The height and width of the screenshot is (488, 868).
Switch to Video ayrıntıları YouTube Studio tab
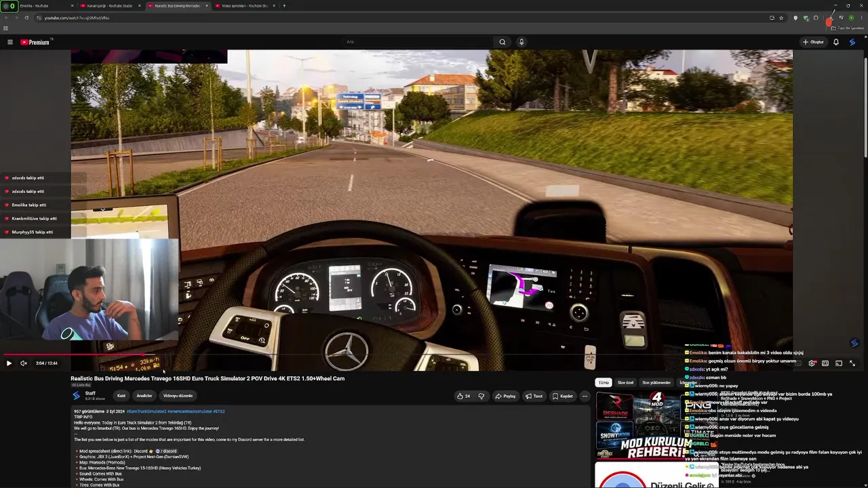tap(245, 5)
